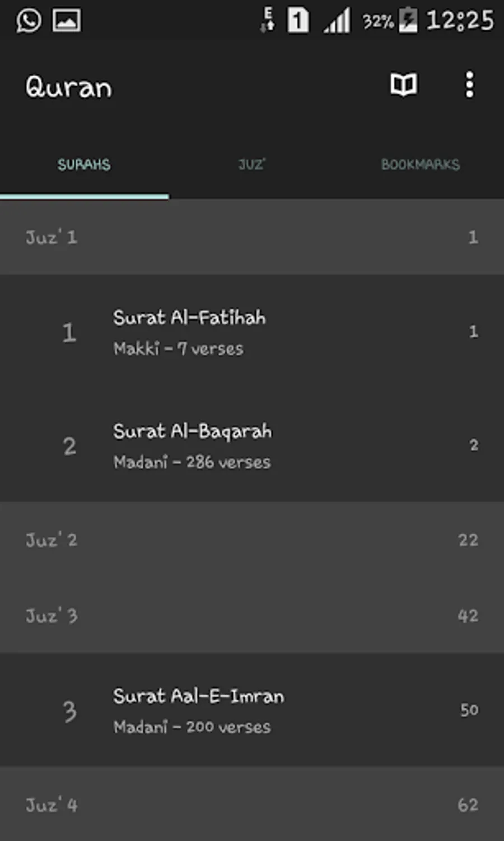Select the Juz' 3 header
The image size is (504, 841).
(x=252, y=615)
